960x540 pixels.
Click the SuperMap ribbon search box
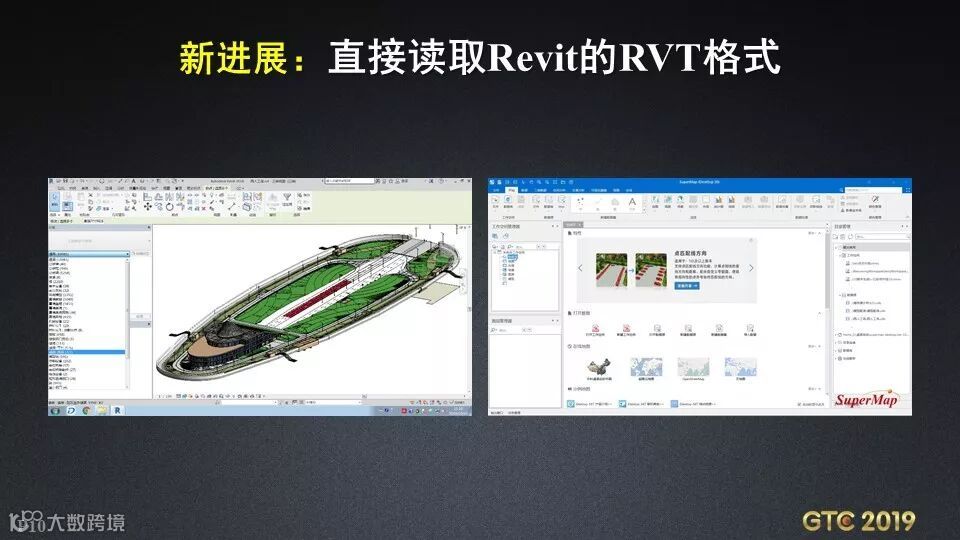874,190
